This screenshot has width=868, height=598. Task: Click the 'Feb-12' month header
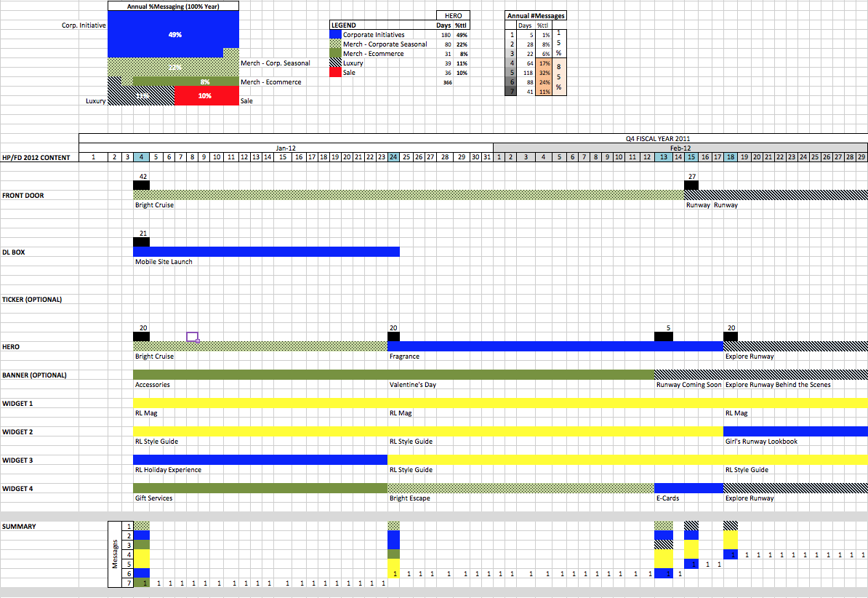tap(680, 148)
